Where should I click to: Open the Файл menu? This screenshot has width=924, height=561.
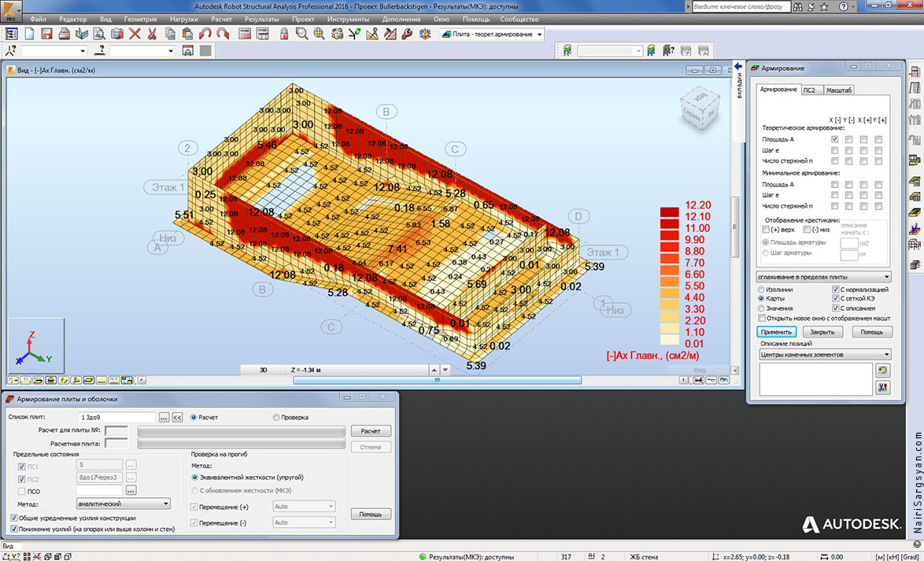pos(38,20)
